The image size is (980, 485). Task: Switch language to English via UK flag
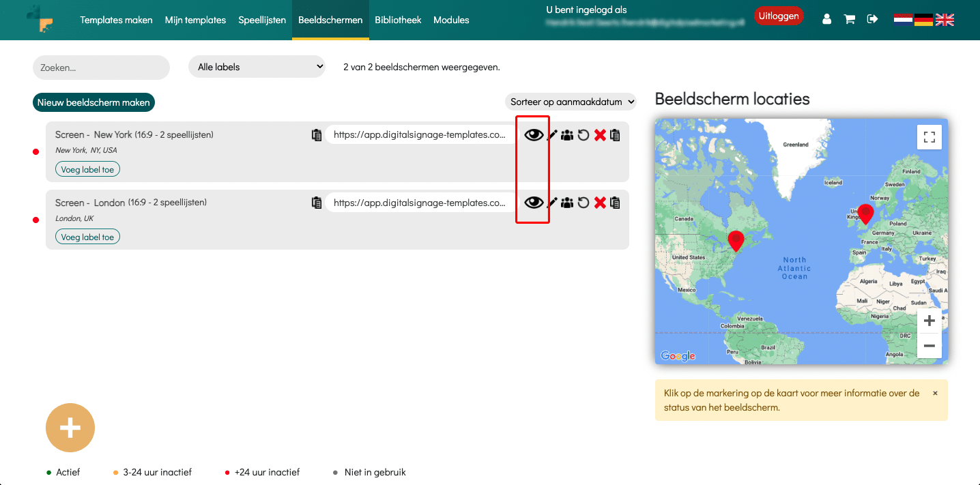point(945,20)
